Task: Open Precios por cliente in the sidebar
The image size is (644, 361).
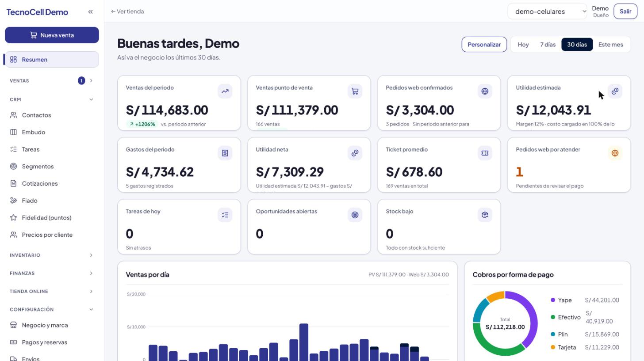Action: [52, 235]
